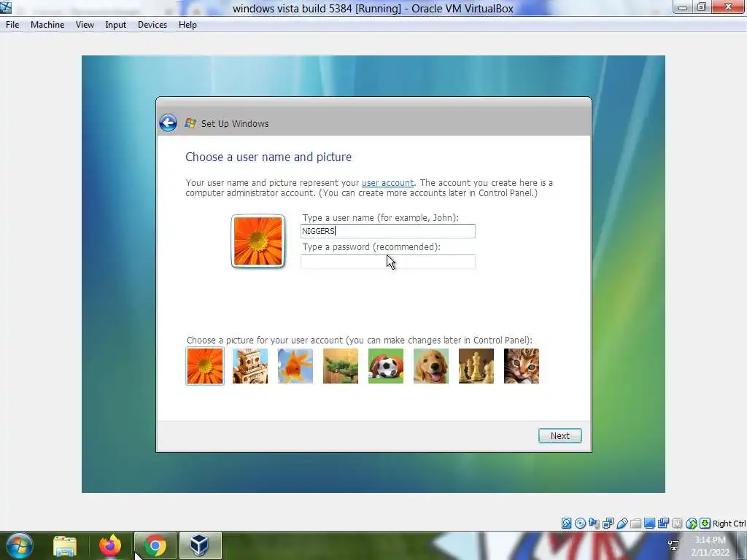The height and width of the screenshot is (560, 747).
Task: Click the VirtualBox cube taskbar button
Action: (x=199, y=545)
